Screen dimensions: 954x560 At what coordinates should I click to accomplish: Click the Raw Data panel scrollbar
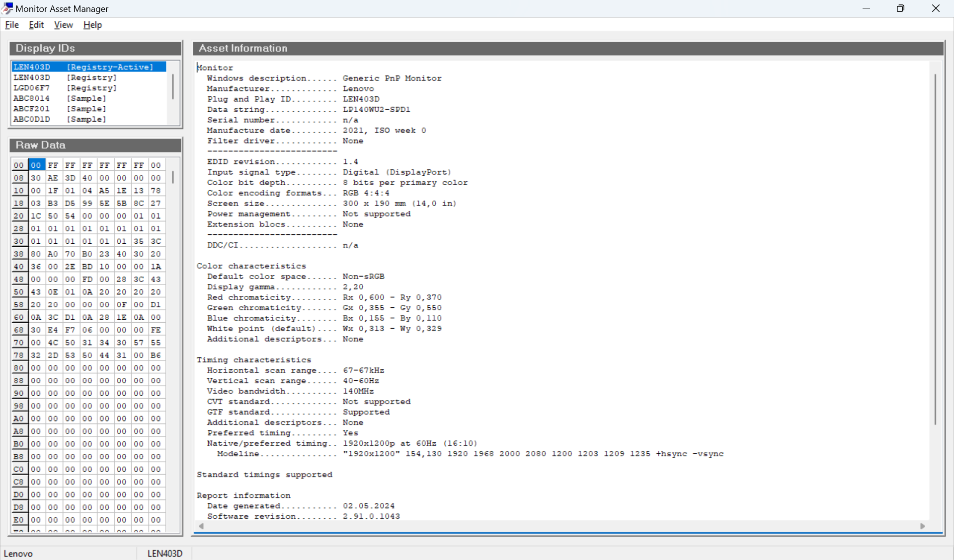tap(173, 178)
